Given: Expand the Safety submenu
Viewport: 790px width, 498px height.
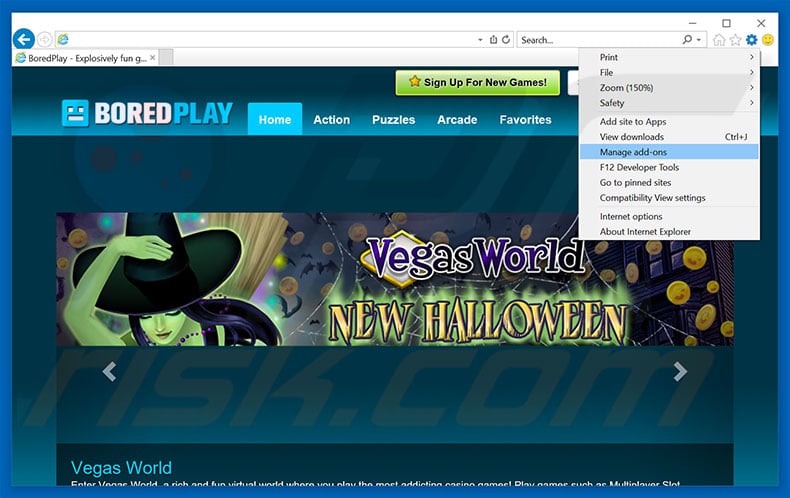Looking at the screenshot, I should 669,102.
